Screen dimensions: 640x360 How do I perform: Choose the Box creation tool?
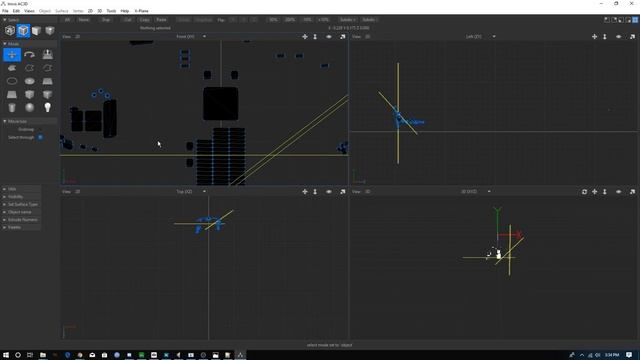coord(29,94)
